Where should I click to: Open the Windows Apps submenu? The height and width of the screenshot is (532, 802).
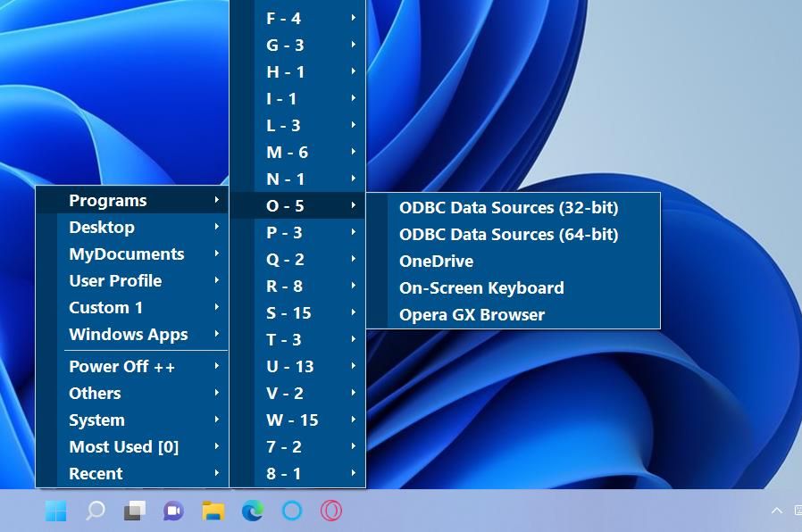[132, 334]
